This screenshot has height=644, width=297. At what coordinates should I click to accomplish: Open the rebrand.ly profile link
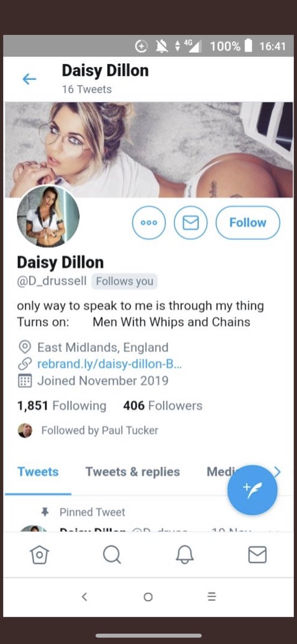coord(109,364)
